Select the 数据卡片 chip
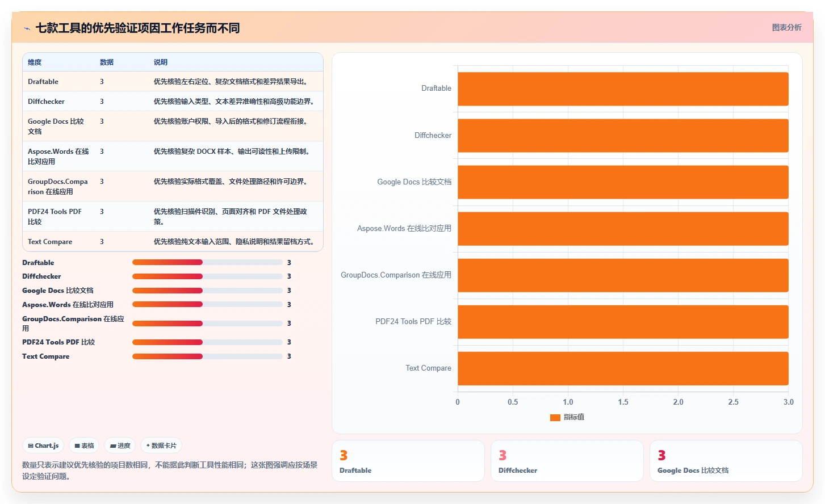 [x=161, y=446]
